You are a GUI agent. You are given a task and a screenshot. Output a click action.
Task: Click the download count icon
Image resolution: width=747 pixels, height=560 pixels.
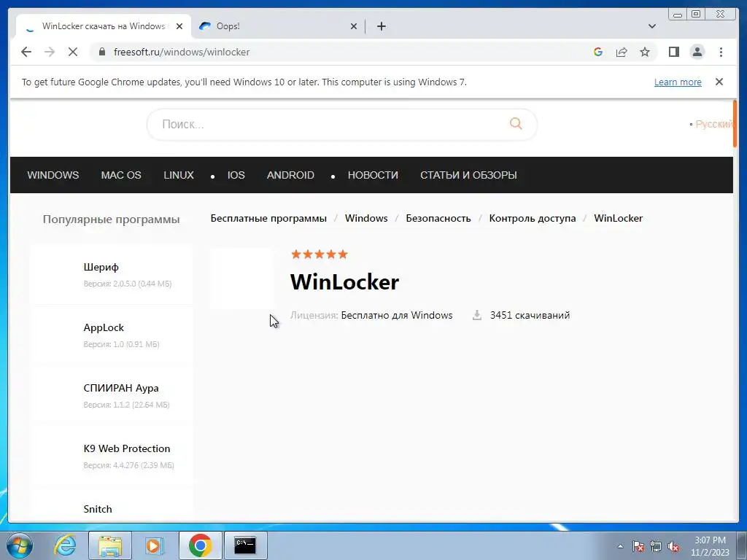(x=476, y=315)
